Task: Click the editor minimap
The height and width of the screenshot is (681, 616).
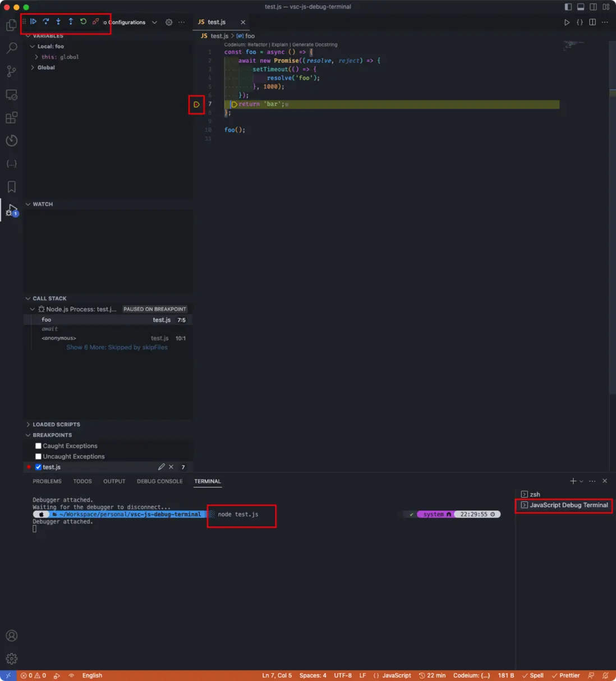Action: [573, 45]
